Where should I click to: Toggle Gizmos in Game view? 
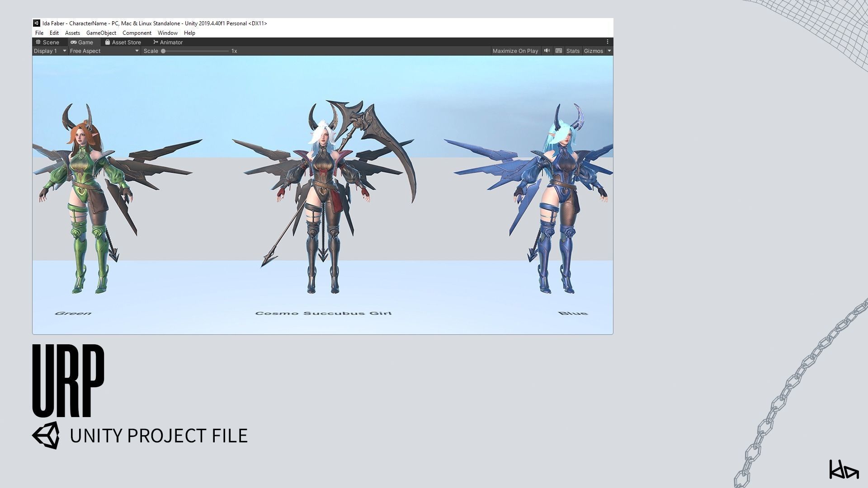(x=594, y=51)
